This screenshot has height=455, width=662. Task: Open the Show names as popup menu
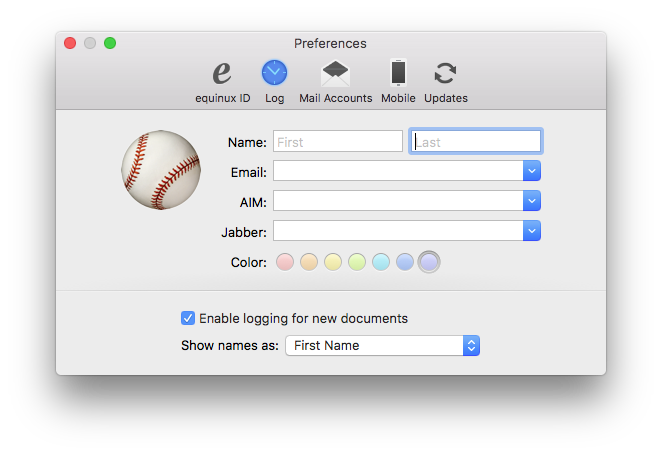click(x=383, y=346)
